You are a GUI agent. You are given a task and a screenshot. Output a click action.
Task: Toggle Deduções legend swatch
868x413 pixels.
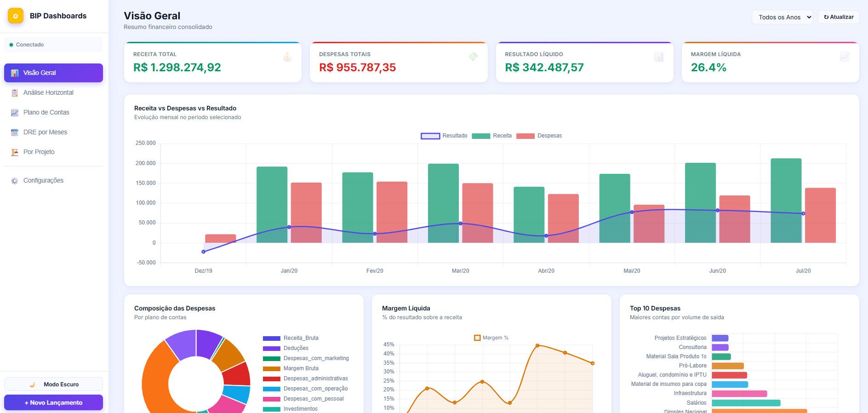[272, 349]
